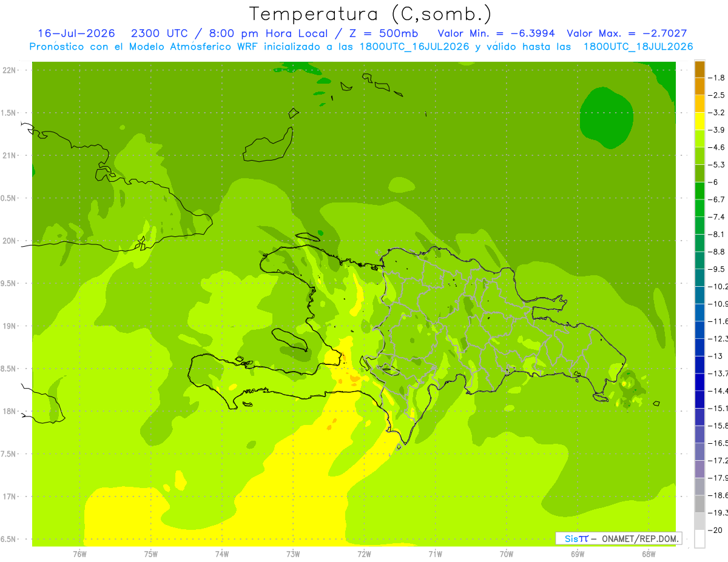Click the "17N" latitude axis label
This screenshot has height=562, width=728.
pyautogui.click(x=9, y=497)
